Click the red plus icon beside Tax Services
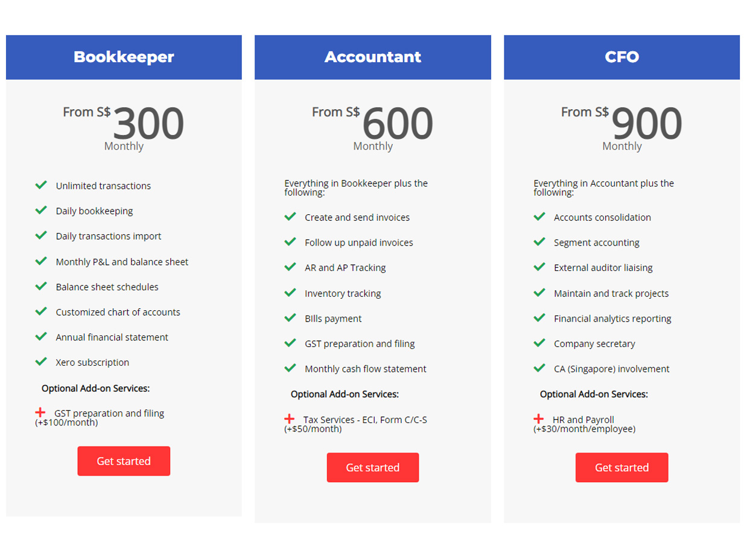 point(289,418)
